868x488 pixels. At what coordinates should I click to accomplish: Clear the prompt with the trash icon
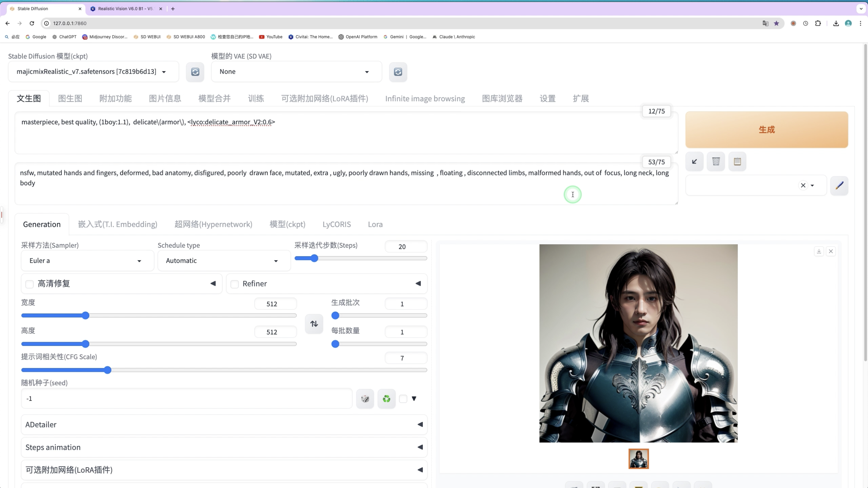(716, 162)
